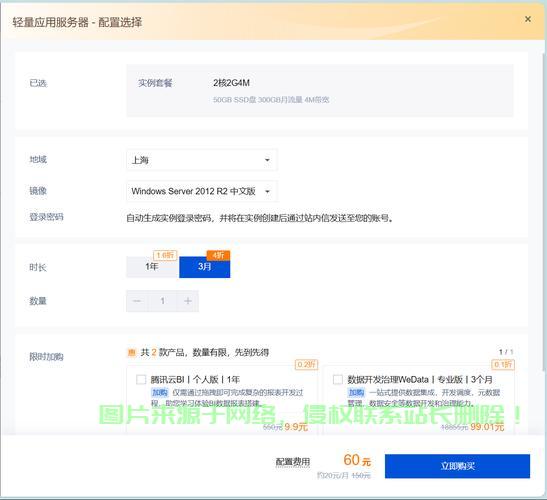Click the quantity input field showing 1
The width and height of the screenshot is (547, 500).
tap(163, 301)
